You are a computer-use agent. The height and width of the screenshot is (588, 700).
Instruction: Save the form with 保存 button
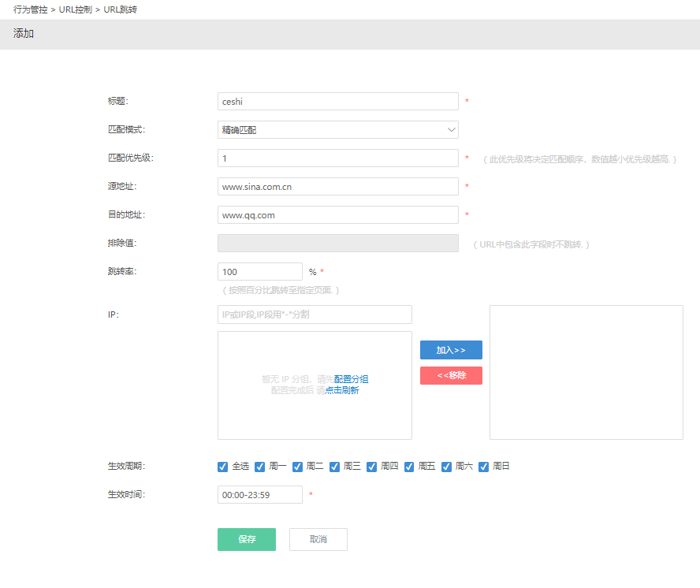(247, 540)
